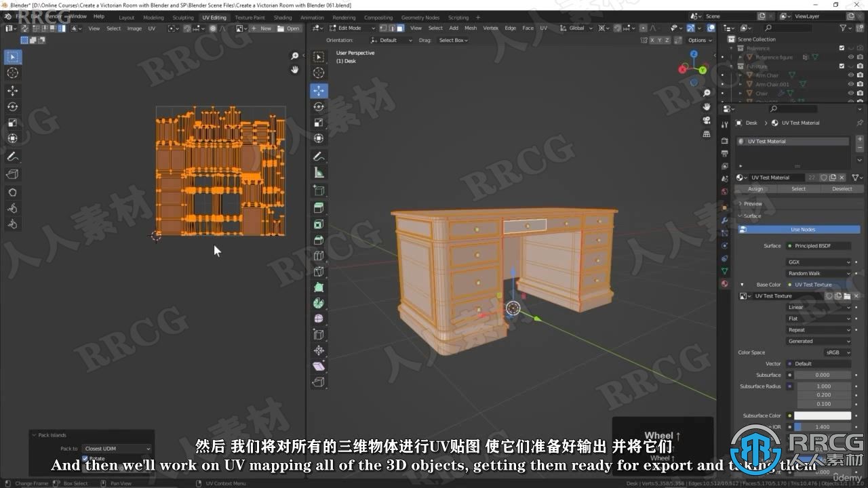Click New image button
Screen dimensions: 868x488
click(x=262, y=28)
